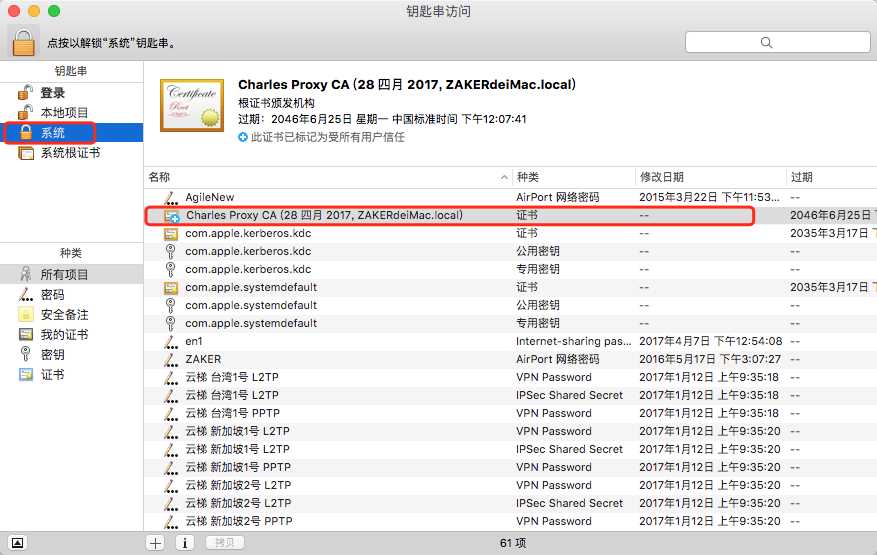
Task: Select 云梯 新加坡2号 PPTP row
Action: point(510,521)
